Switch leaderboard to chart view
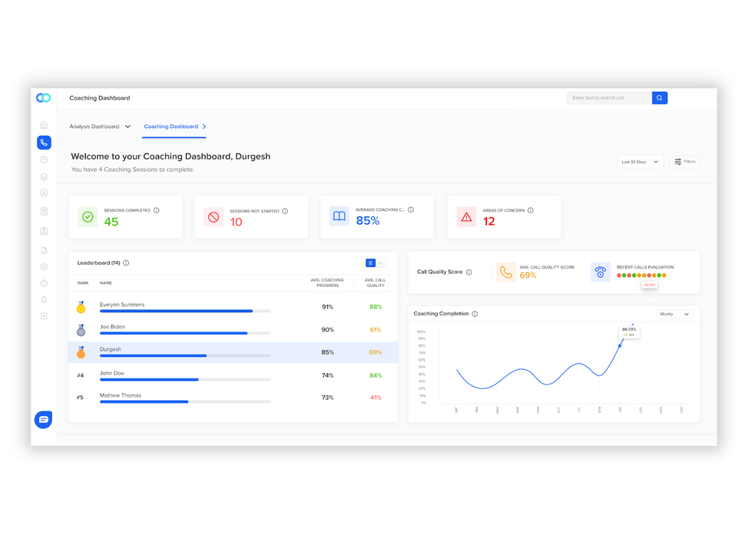This screenshot has width=748, height=534. tap(381, 263)
